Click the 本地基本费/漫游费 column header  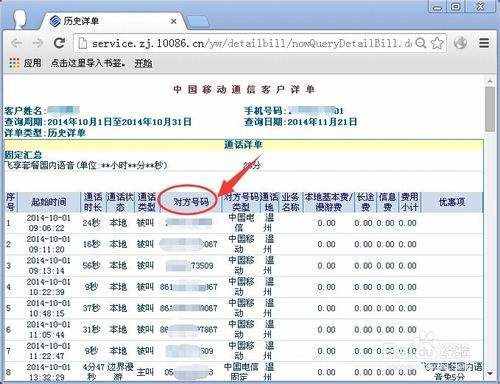328,202
